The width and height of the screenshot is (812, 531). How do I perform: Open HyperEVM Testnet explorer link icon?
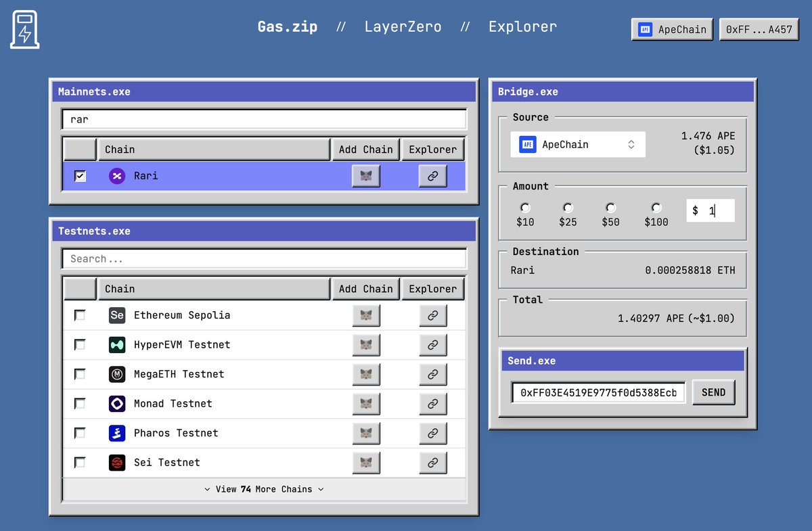pyautogui.click(x=433, y=345)
